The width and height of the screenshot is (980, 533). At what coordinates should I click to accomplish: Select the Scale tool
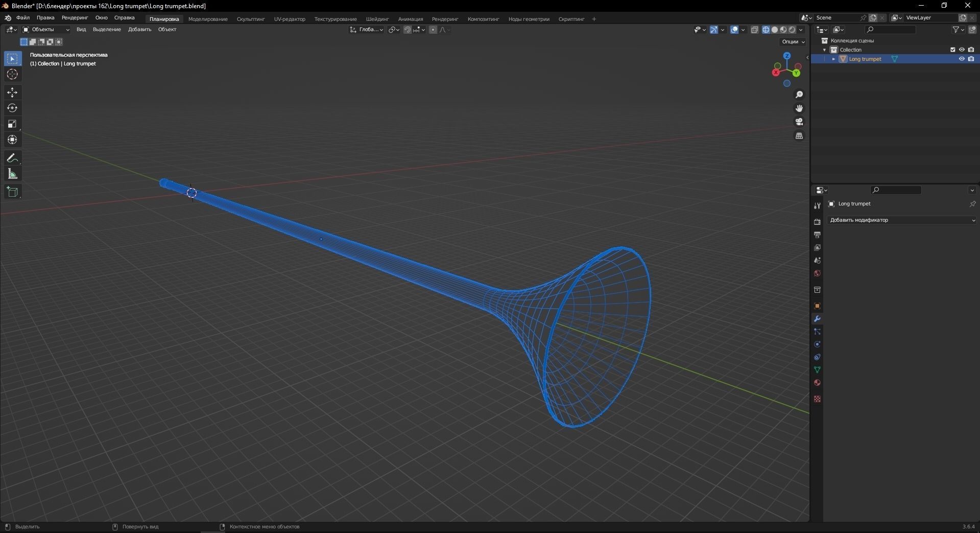click(12, 124)
